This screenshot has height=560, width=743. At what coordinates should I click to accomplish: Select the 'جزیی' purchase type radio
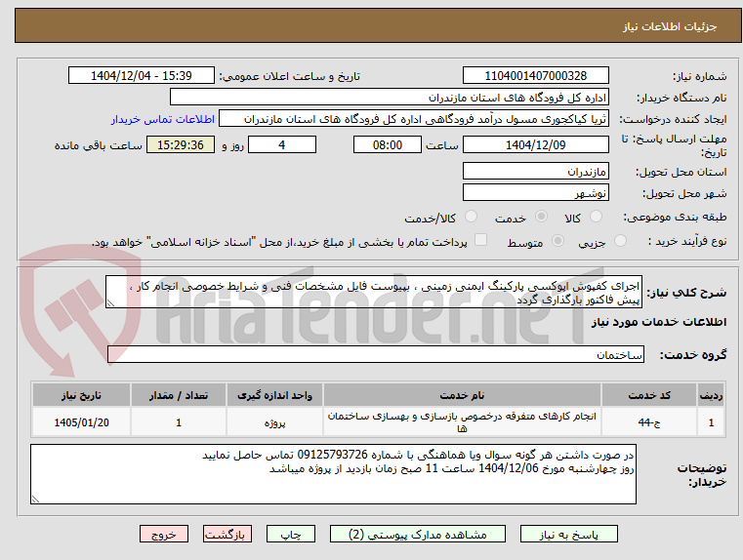(x=620, y=241)
